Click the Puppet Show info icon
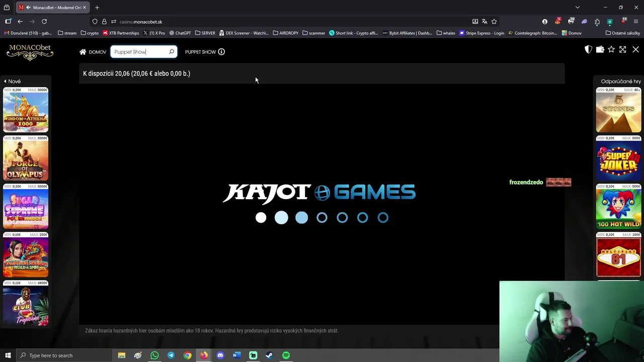The width and height of the screenshot is (644, 362). pyautogui.click(x=221, y=52)
